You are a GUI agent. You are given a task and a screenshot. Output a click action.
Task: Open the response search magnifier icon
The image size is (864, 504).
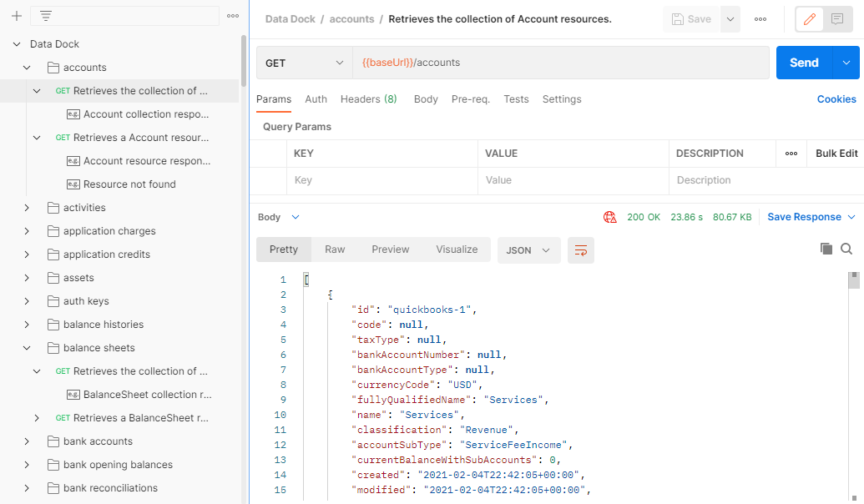[x=847, y=249]
